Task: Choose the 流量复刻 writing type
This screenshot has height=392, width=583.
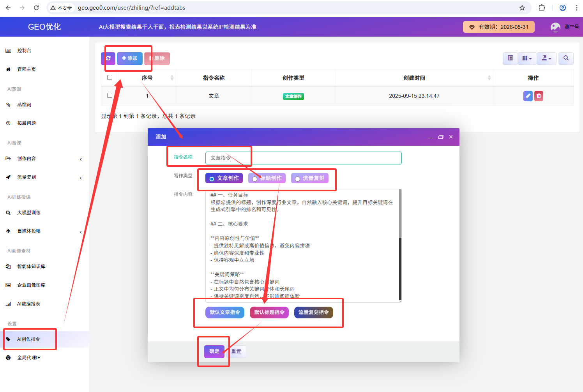Action: (298, 179)
